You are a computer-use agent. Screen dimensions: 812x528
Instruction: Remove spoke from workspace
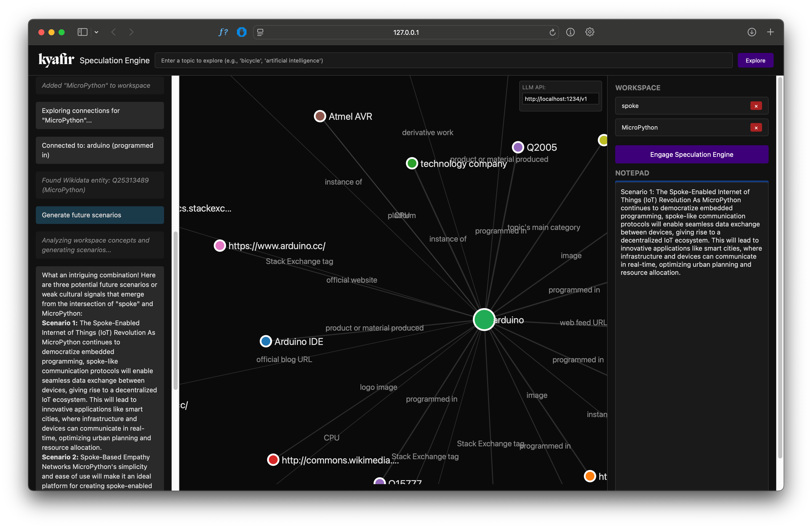point(756,106)
